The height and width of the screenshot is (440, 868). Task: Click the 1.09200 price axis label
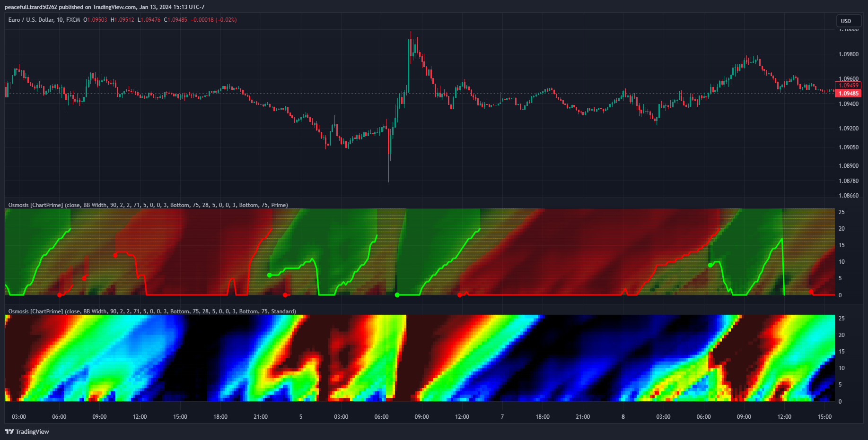tap(849, 129)
